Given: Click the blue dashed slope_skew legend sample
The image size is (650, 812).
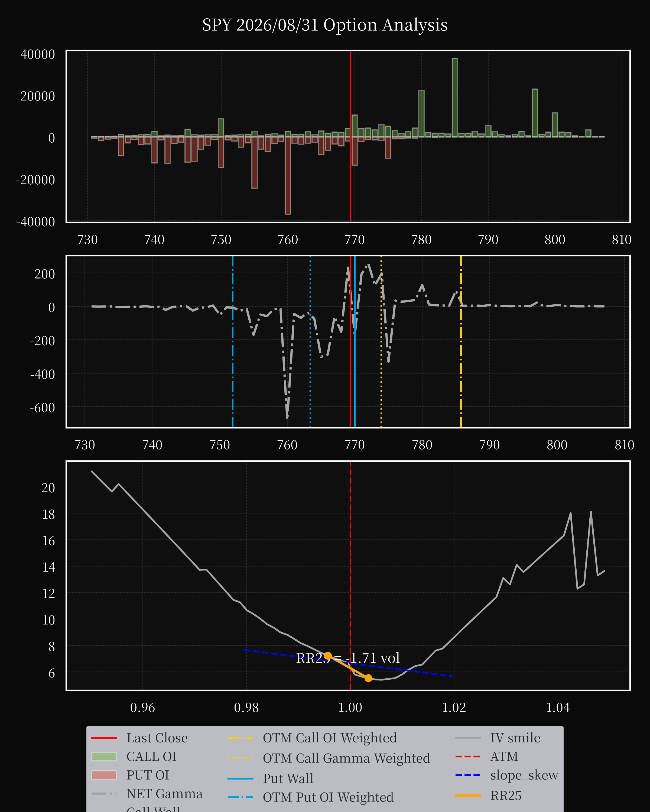Looking at the screenshot, I should (x=468, y=775).
